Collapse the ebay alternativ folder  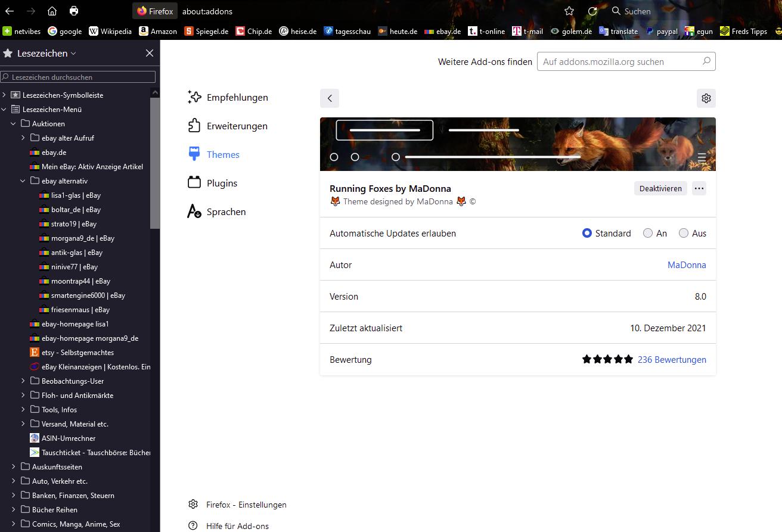pos(23,181)
